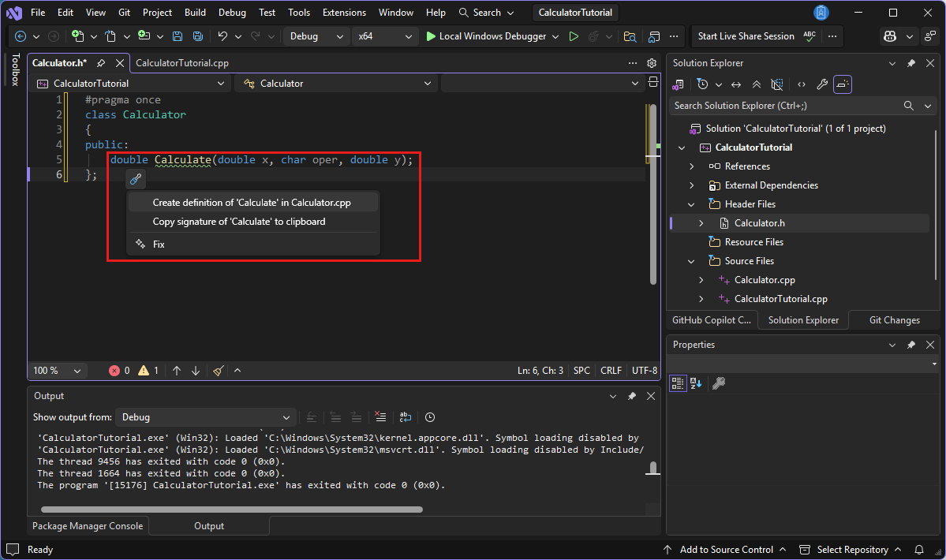Open the editor settings gear icon
The width and height of the screenshot is (946, 560).
point(652,62)
